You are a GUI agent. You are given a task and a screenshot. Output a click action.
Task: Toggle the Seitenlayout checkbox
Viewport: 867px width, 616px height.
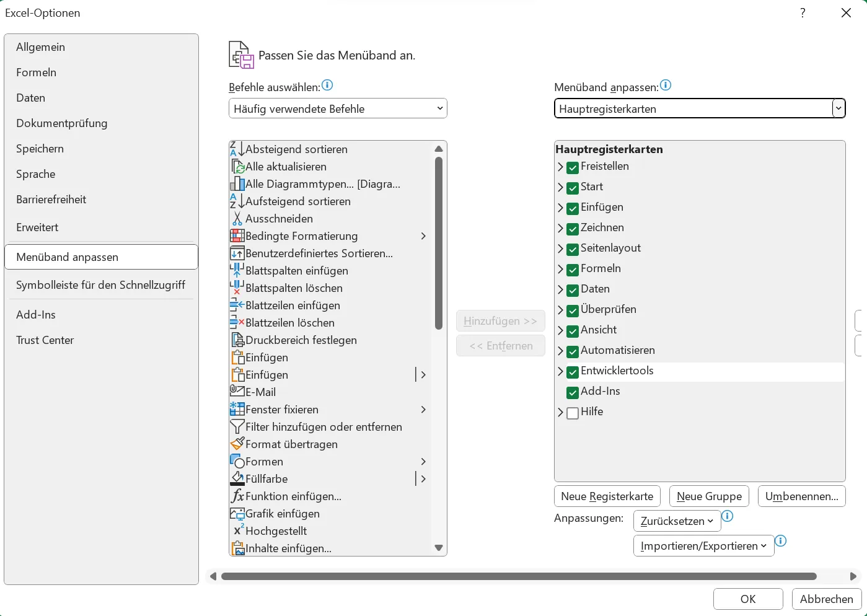point(573,249)
